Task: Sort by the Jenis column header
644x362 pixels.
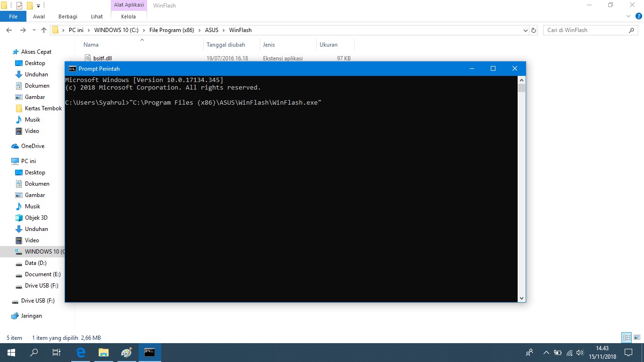Action: (x=269, y=45)
